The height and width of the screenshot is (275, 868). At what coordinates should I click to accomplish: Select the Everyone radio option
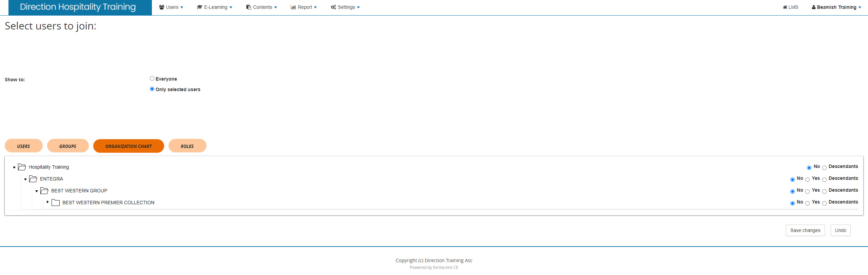tap(152, 79)
